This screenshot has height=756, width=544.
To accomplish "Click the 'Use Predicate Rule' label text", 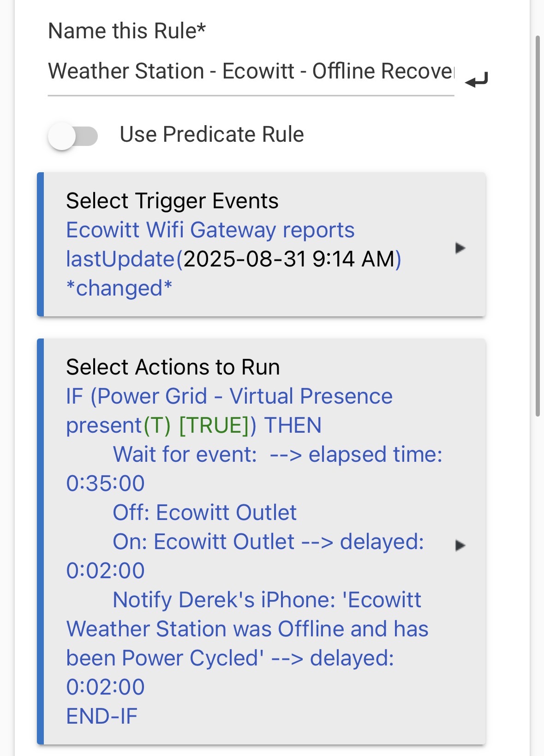I will point(212,134).
